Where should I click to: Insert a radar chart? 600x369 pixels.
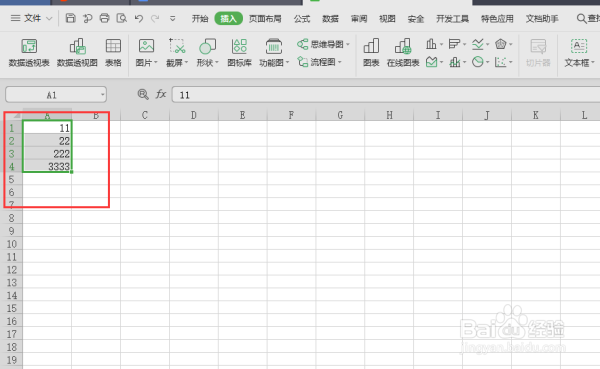(501, 44)
